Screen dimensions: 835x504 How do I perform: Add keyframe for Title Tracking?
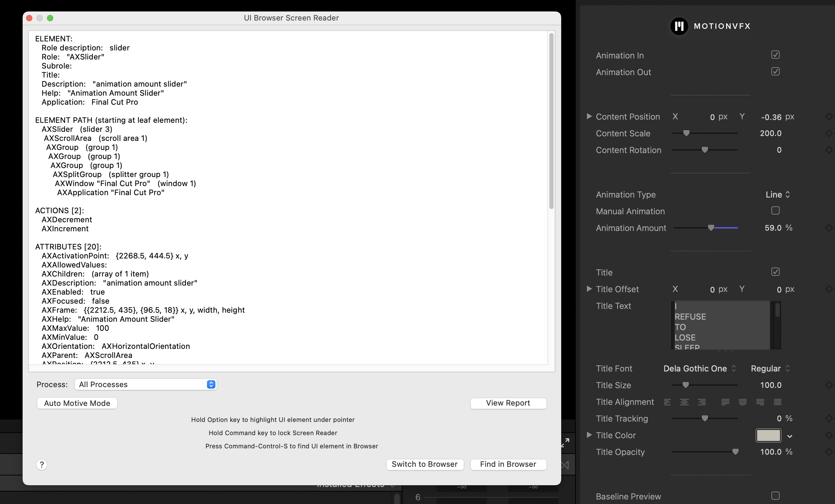(829, 418)
